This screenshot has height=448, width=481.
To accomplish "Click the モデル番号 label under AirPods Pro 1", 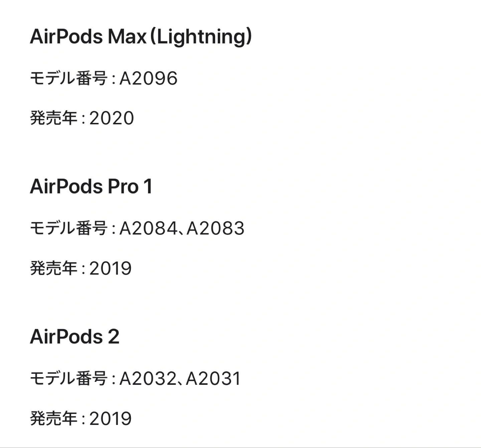I will tap(68, 229).
